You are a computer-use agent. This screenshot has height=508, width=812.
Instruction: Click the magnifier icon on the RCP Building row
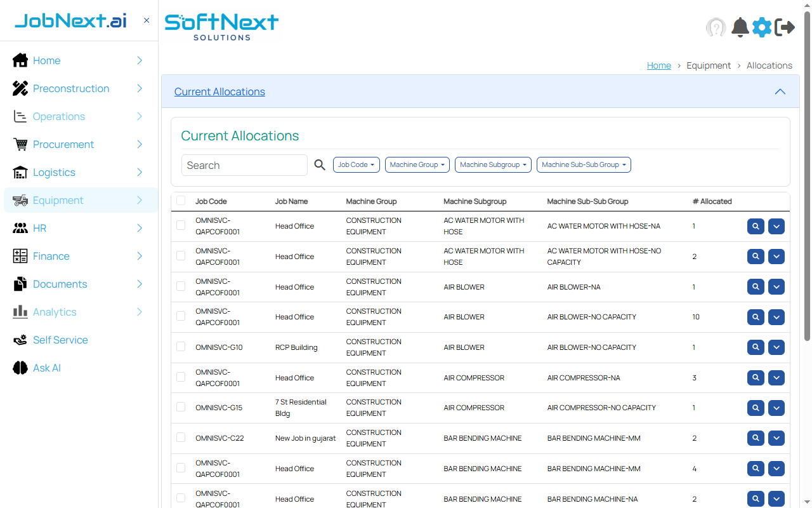coord(756,347)
